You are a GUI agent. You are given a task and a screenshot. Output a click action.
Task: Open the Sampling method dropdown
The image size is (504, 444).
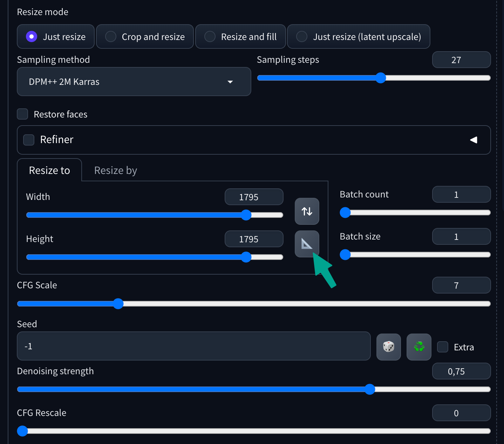point(134,82)
